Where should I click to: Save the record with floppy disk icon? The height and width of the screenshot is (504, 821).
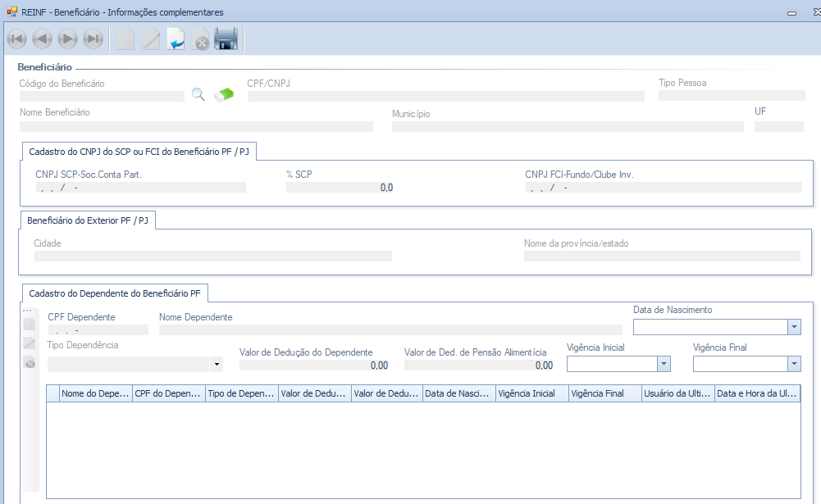point(226,39)
